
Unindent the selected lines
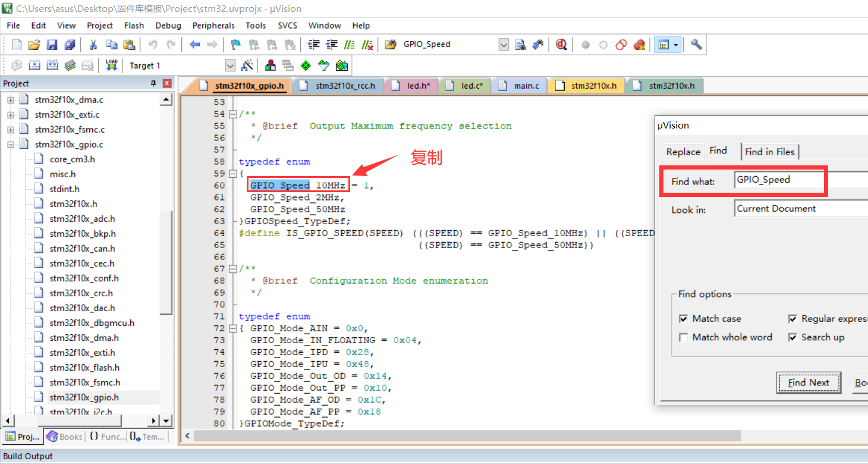[x=332, y=45]
